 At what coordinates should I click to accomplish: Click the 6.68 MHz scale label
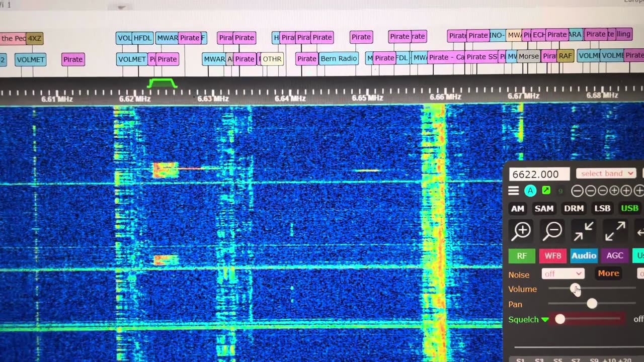coord(602,95)
